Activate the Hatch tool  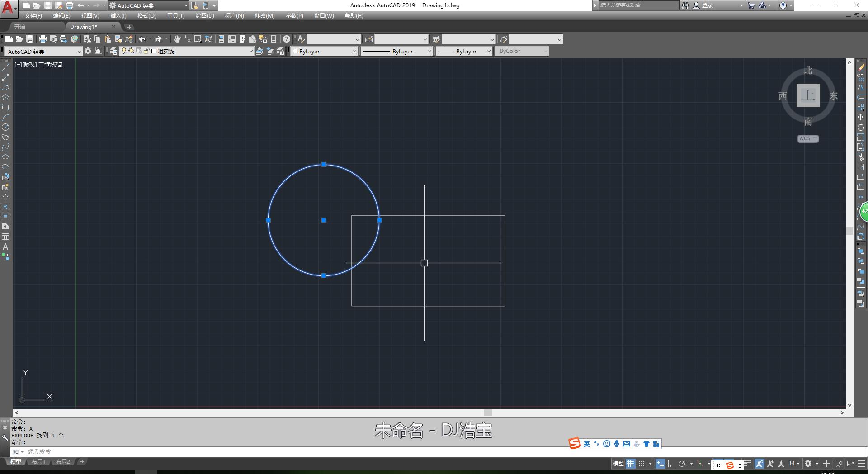(5, 207)
